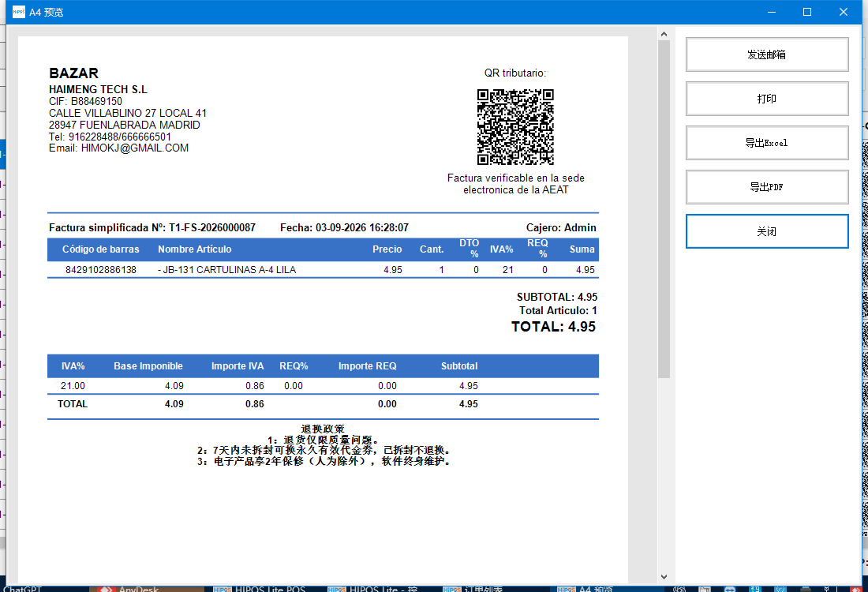Click the email HIMOKJ@GMAIL.COM
The width and height of the screenshot is (868, 592).
point(134,148)
